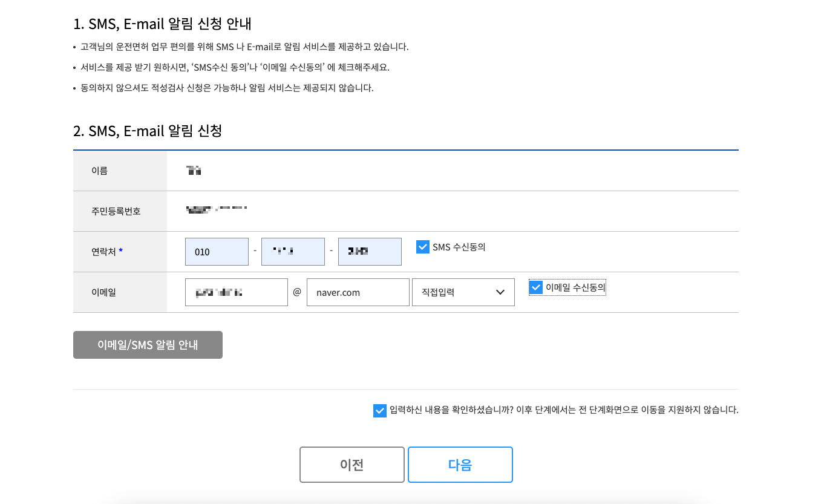
Task: Click the 이전 button
Action: click(x=352, y=464)
